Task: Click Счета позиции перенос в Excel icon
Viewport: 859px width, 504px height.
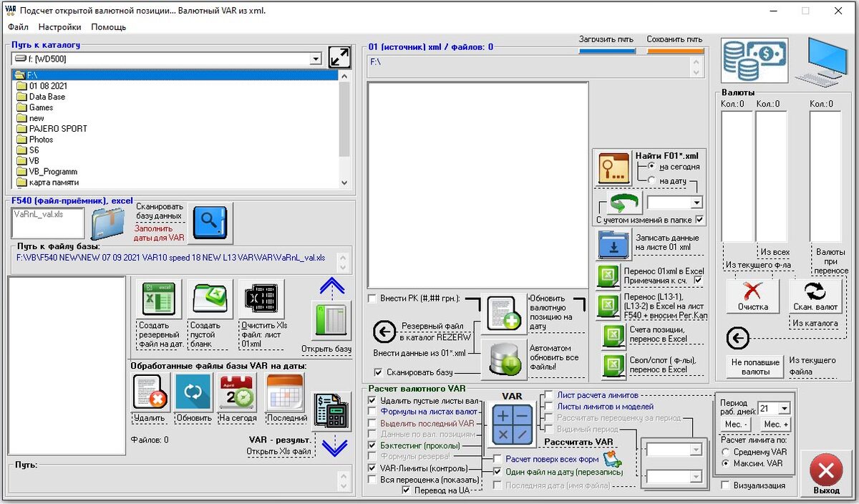Action: [614, 335]
